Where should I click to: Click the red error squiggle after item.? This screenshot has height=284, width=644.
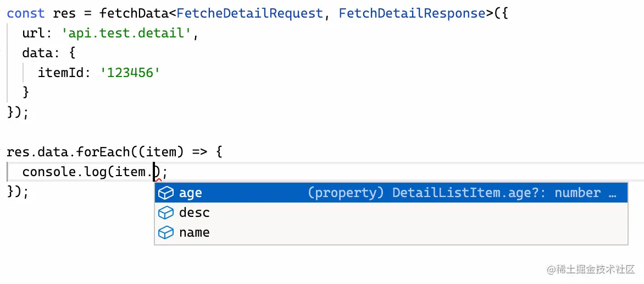click(x=158, y=179)
